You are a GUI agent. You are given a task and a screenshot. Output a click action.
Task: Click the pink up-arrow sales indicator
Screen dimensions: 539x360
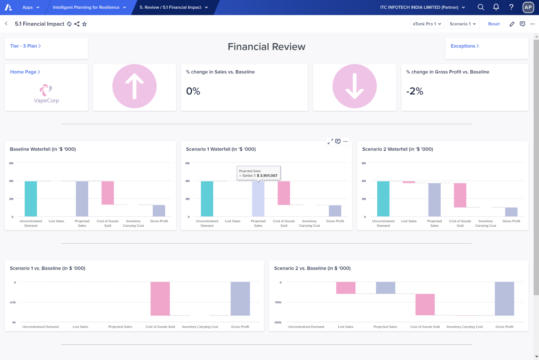(x=134, y=86)
